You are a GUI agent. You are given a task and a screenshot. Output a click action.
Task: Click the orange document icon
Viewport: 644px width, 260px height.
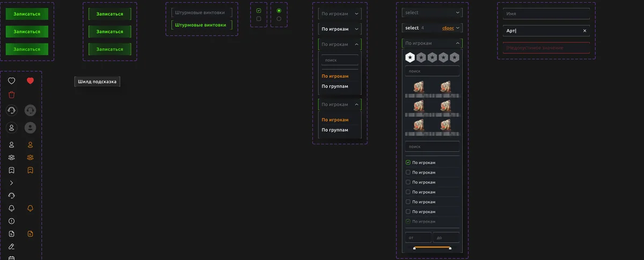(30, 234)
